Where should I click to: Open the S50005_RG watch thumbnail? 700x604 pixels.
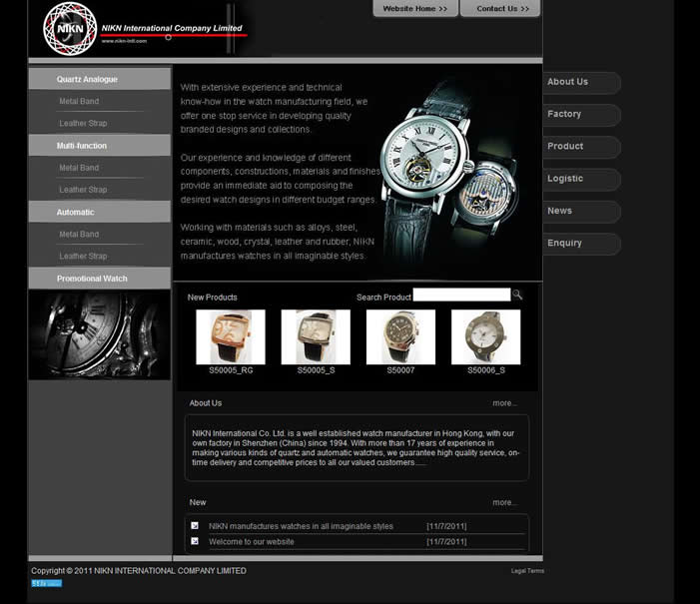coord(231,337)
